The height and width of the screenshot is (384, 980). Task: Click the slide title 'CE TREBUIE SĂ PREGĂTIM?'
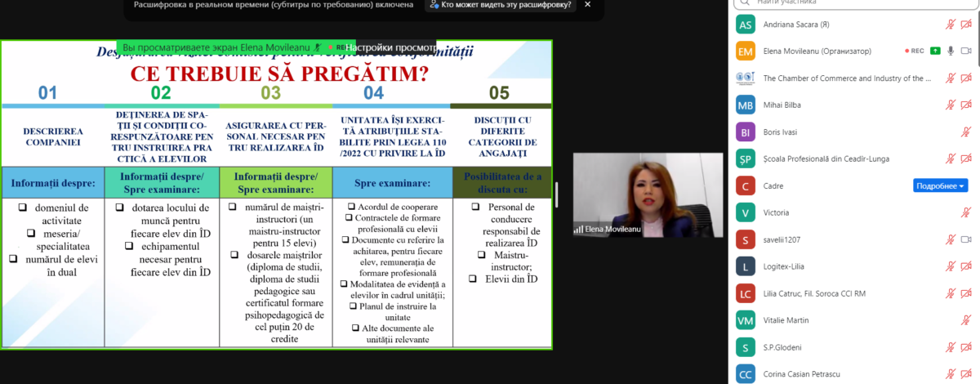coord(279,74)
